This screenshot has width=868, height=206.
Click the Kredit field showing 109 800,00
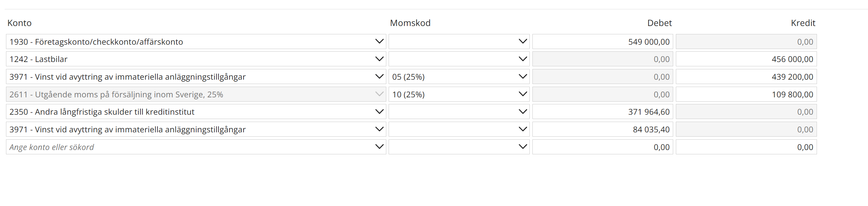tap(746, 94)
